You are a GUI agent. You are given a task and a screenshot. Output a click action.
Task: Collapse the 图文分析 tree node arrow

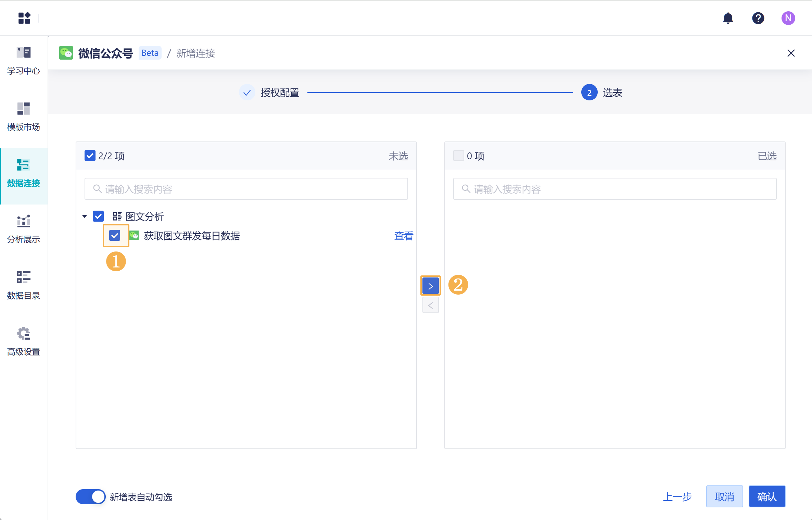pos(85,216)
